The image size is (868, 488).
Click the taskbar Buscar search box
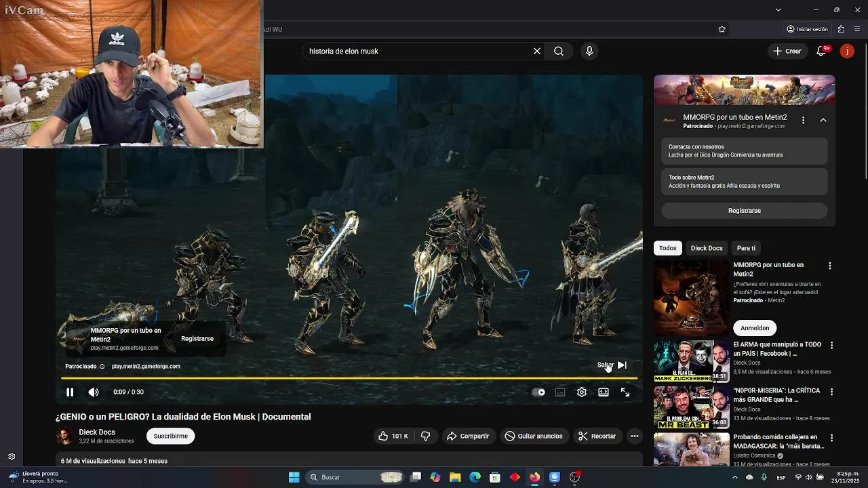pyautogui.click(x=356, y=477)
